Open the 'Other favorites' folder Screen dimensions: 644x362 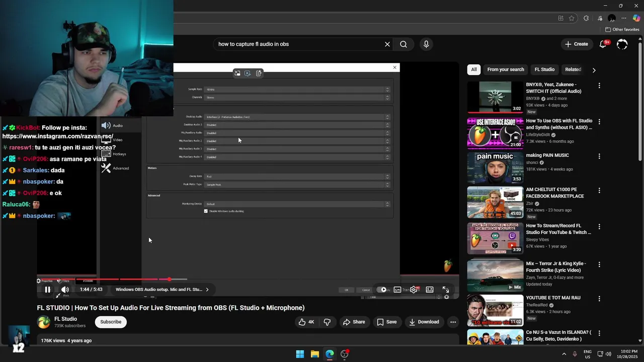[622, 30]
